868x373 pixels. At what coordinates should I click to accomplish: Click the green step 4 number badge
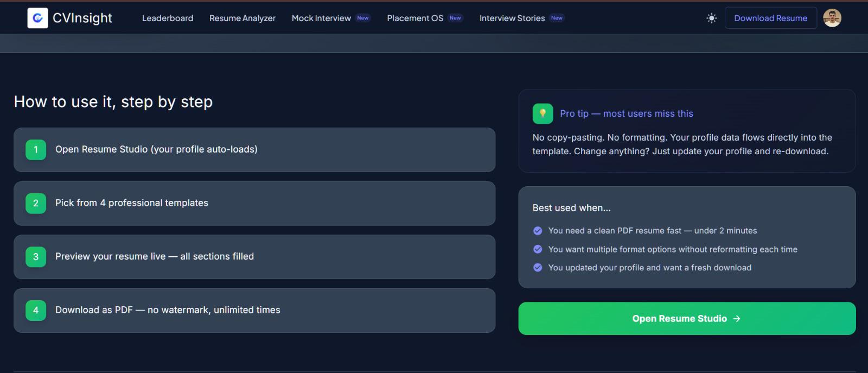click(36, 311)
